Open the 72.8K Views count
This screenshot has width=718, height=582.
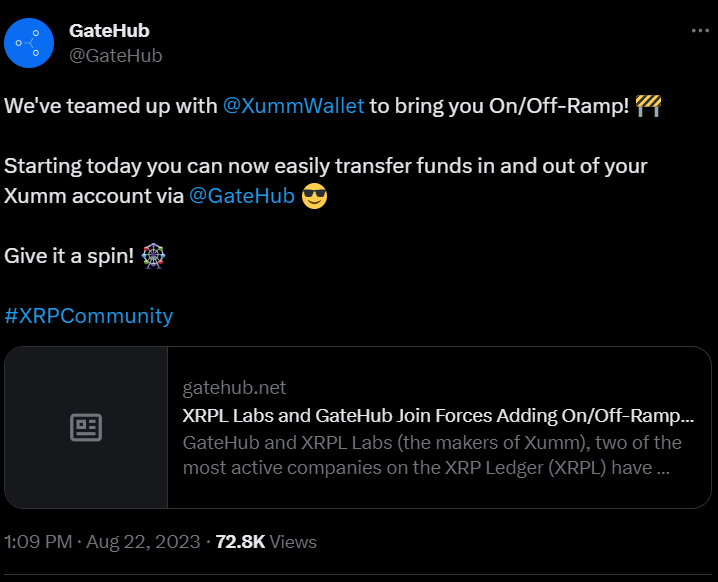266,542
